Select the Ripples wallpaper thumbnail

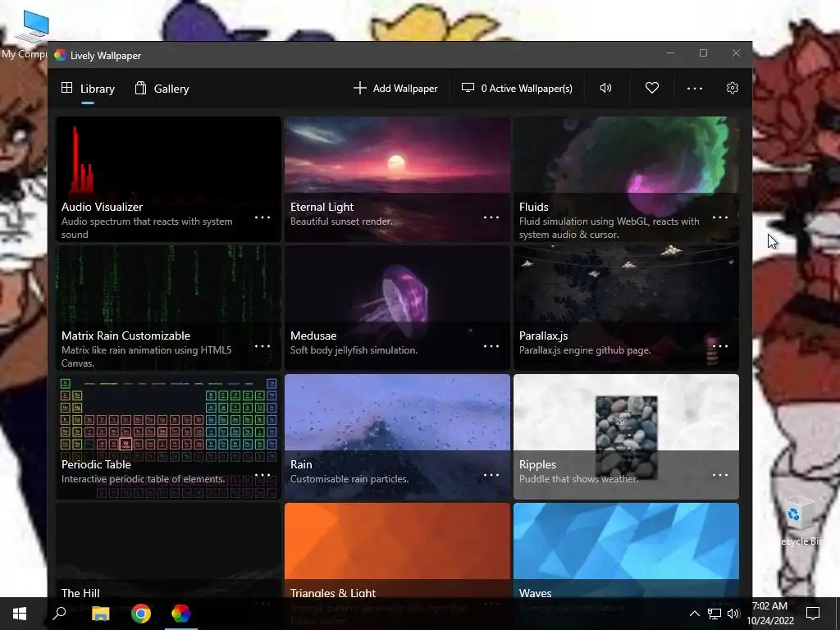(626, 436)
